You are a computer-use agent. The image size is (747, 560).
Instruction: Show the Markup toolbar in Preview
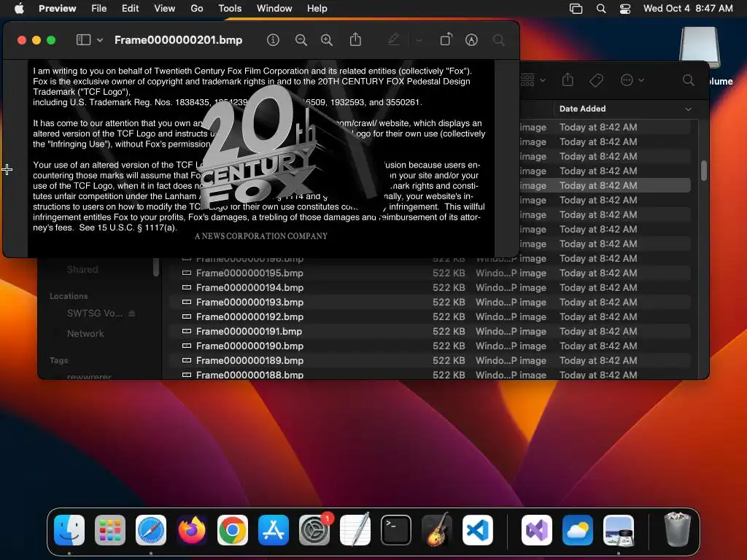(471, 40)
